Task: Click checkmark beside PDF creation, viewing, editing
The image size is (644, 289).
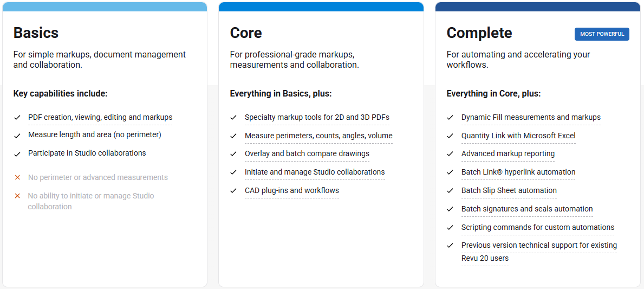Action: pos(17,117)
